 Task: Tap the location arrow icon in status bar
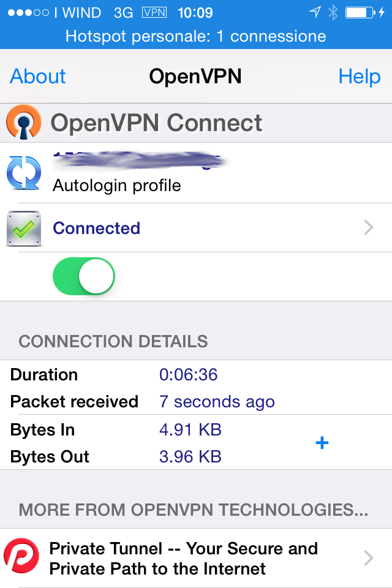pyautogui.click(x=315, y=12)
